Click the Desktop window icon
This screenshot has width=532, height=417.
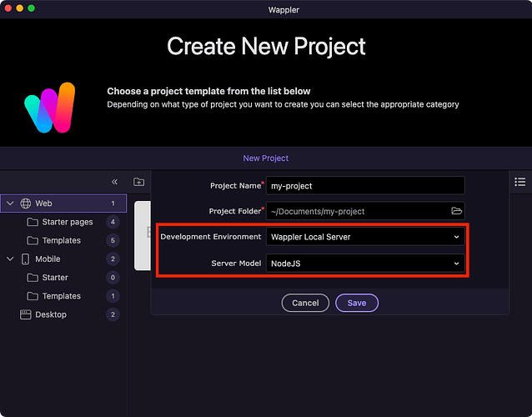25,314
